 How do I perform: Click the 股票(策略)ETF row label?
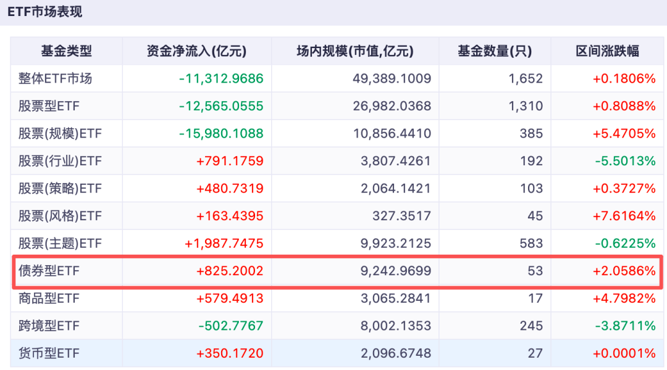click(60, 188)
